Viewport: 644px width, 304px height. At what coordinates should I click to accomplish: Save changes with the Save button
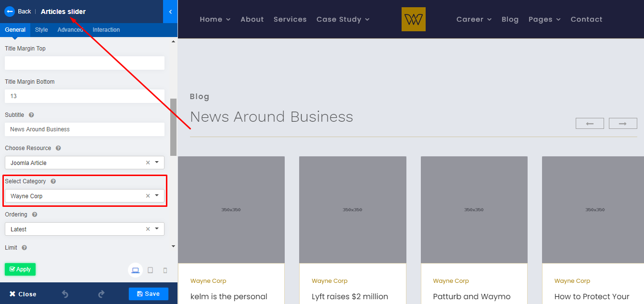[148, 294]
